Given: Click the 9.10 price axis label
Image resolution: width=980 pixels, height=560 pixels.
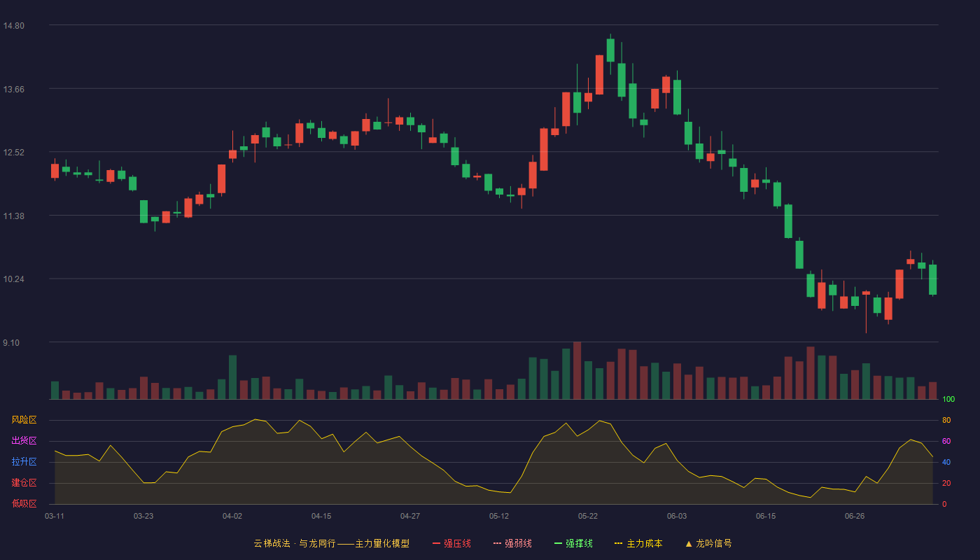Looking at the screenshot, I should point(12,343).
